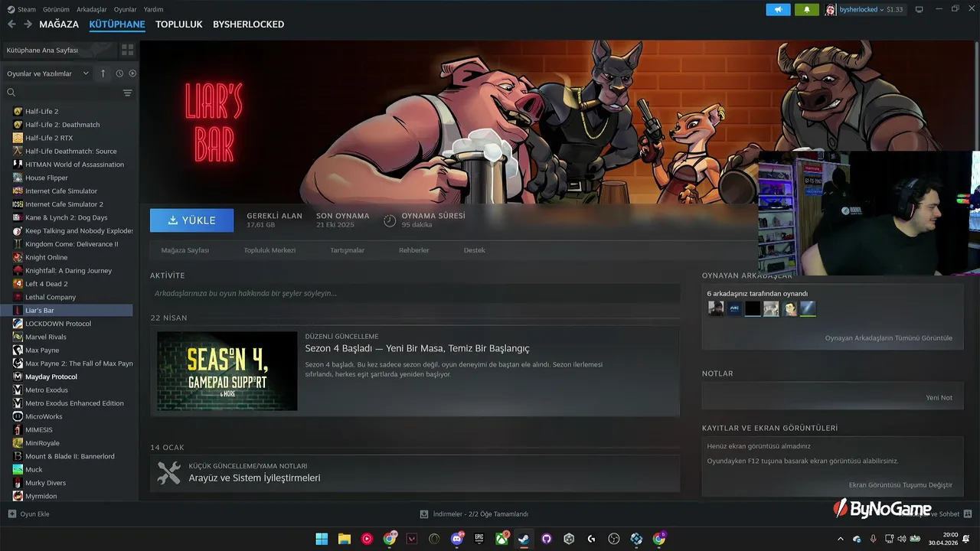Show hidden system tray icons chevron

coord(841,539)
